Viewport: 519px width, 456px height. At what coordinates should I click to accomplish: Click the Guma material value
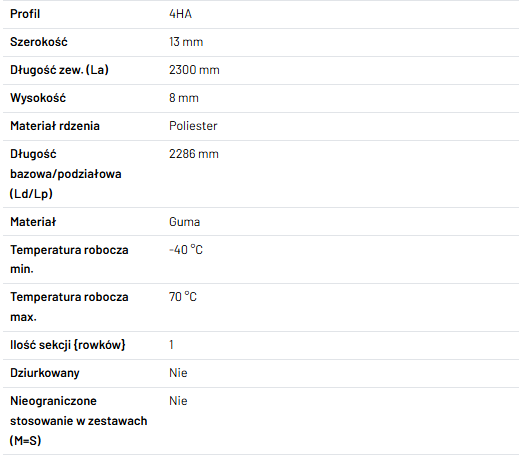184,222
